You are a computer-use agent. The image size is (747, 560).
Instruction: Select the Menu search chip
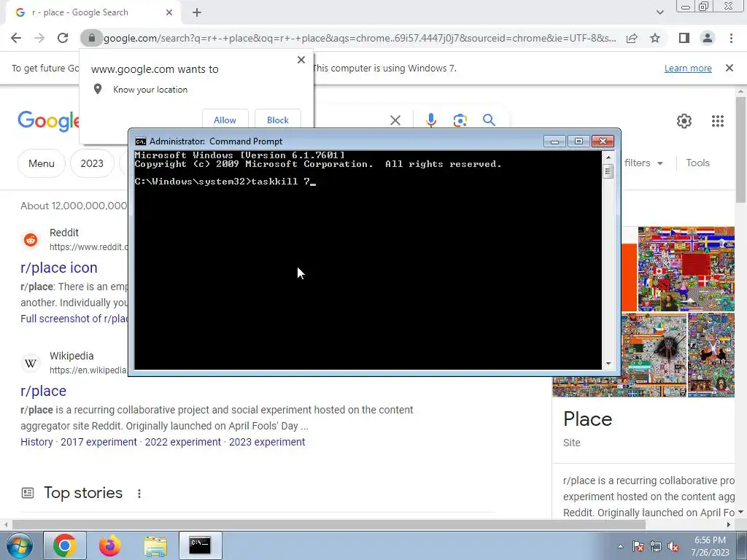42,163
